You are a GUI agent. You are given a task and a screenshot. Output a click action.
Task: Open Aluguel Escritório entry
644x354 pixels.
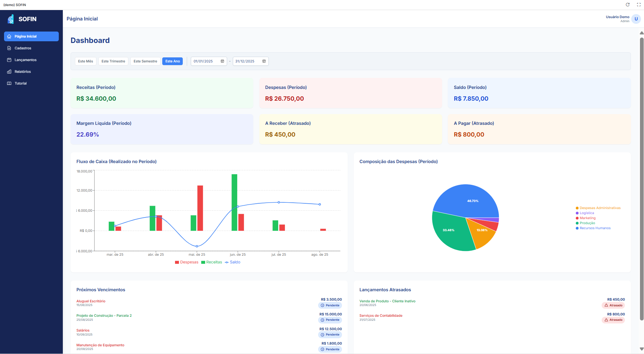coord(91,301)
